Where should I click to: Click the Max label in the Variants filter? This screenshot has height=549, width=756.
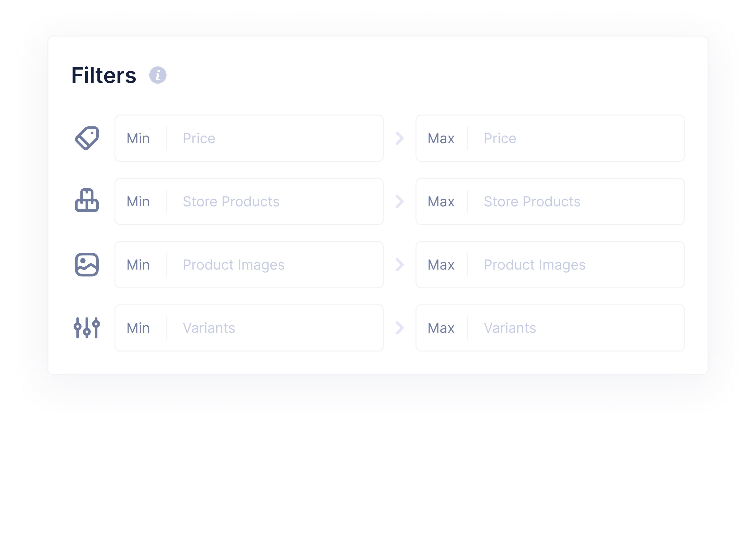(x=441, y=328)
